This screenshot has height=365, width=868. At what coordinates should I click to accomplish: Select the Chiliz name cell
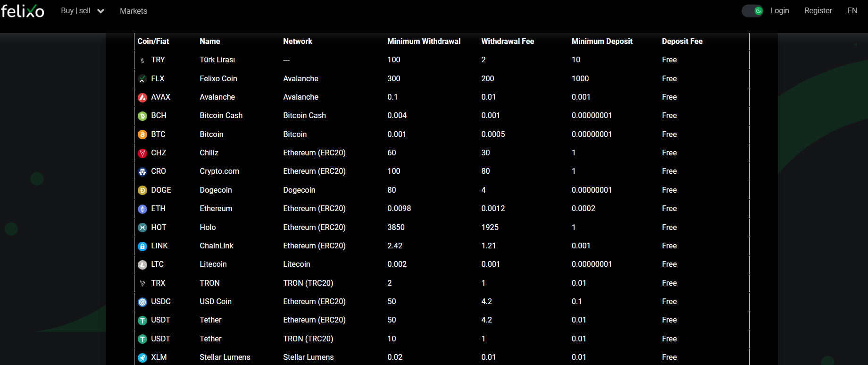209,153
